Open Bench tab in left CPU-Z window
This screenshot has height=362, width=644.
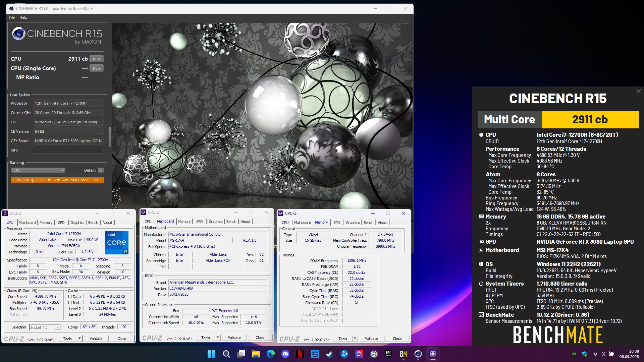click(93, 223)
